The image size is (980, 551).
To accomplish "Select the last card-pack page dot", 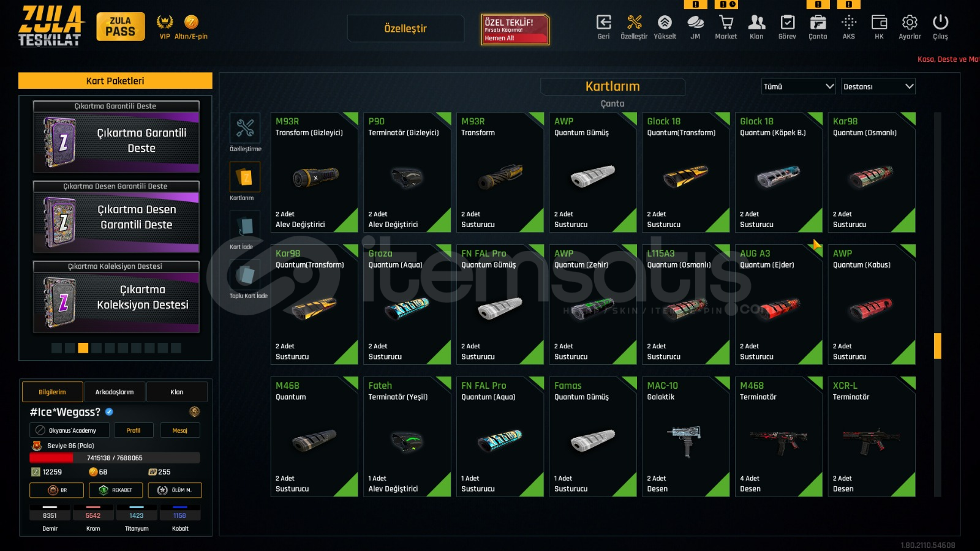I will pos(176,348).
